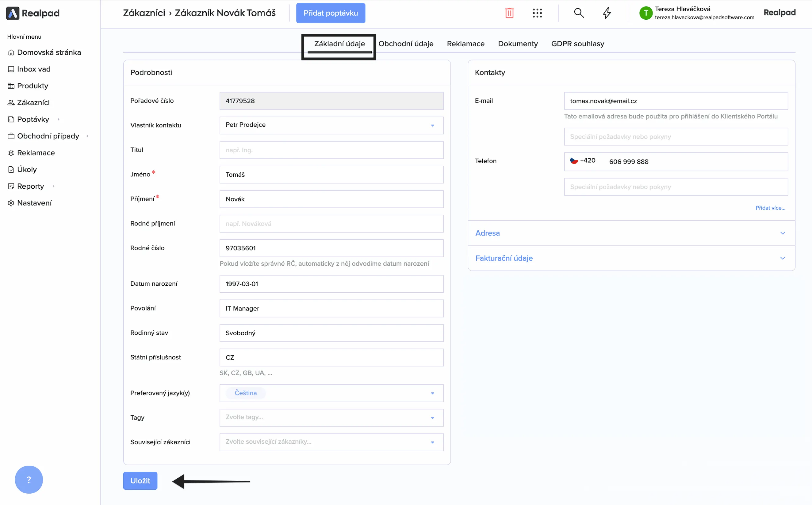Open the Vlastník kontaktu dropdown
The width and height of the screenshot is (812, 505).
[331, 125]
